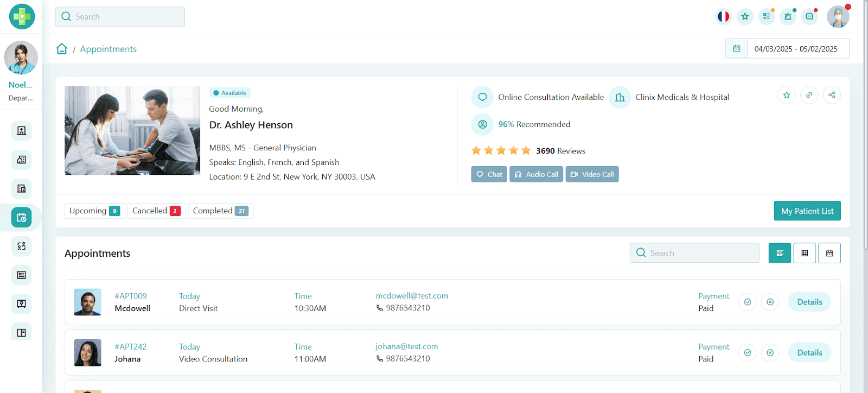Select the active appointments calendar-clock sidebar icon
868x393 pixels.
click(21, 218)
